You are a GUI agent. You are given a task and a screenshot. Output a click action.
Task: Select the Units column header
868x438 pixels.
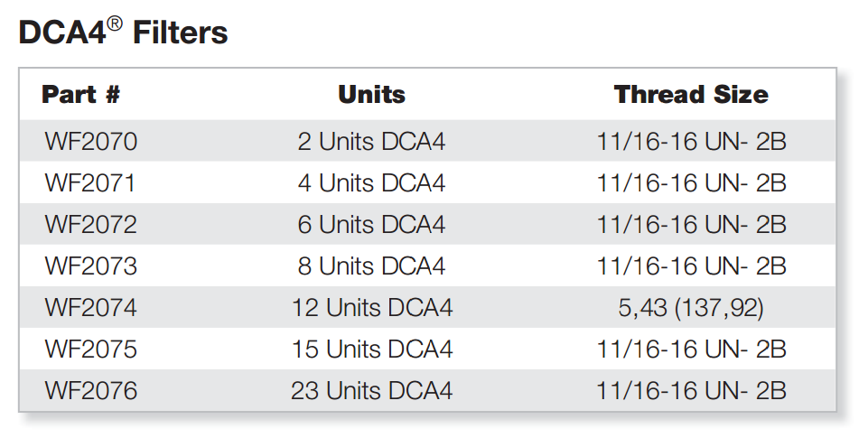[x=371, y=94]
